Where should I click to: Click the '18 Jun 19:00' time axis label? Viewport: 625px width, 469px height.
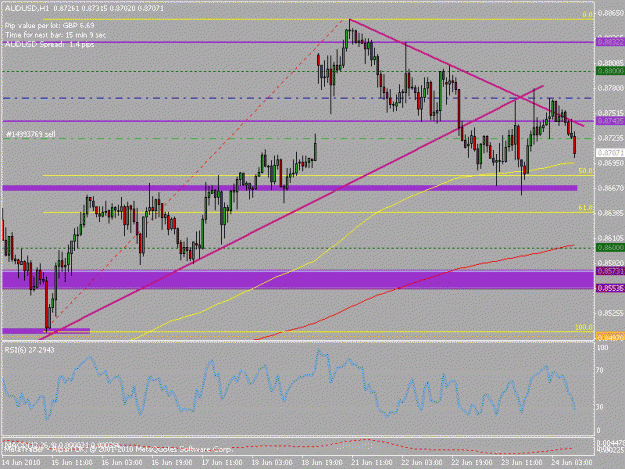coord(321,462)
